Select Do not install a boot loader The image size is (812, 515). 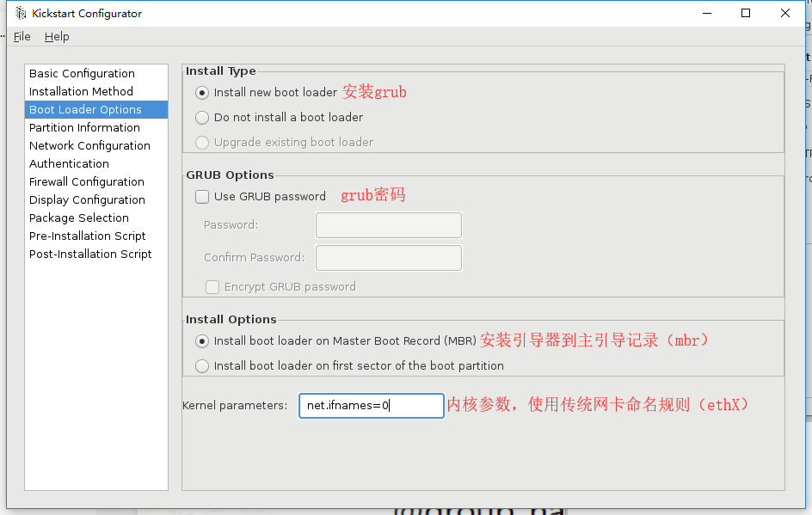[x=202, y=118]
